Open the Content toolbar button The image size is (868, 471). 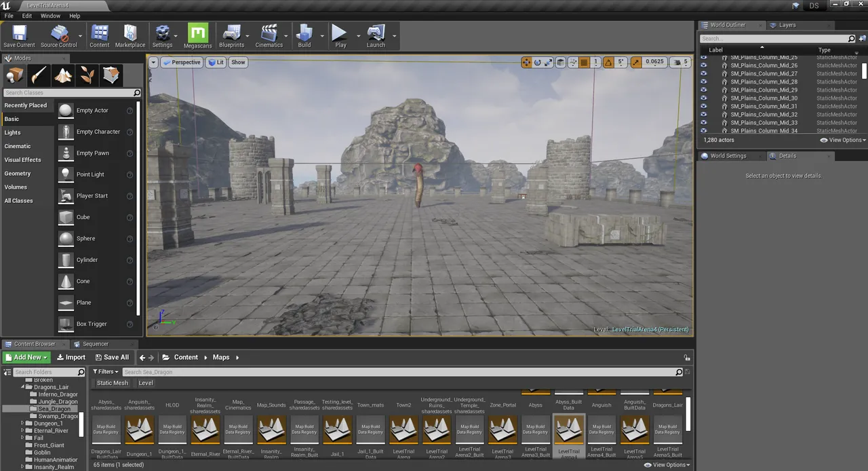pos(99,36)
